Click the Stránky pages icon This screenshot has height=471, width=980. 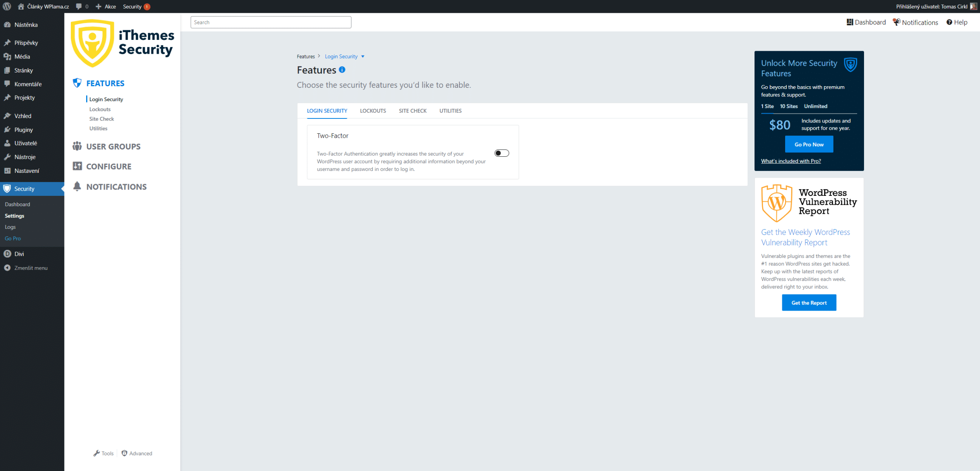pos(7,70)
